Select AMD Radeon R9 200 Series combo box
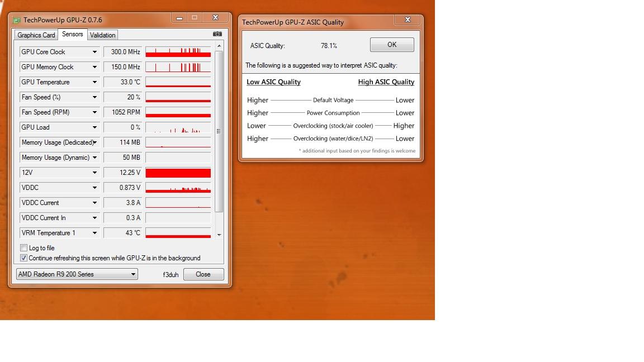Image resolution: width=644 pixels, height=362 pixels. click(77, 274)
